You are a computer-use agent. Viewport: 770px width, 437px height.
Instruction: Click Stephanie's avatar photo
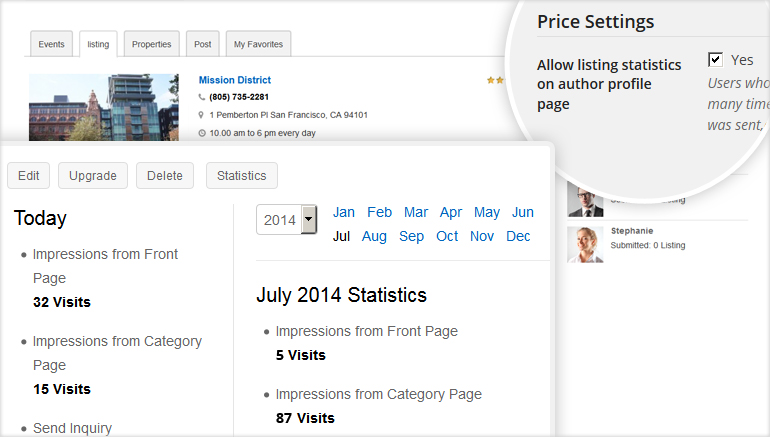[x=585, y=245]
